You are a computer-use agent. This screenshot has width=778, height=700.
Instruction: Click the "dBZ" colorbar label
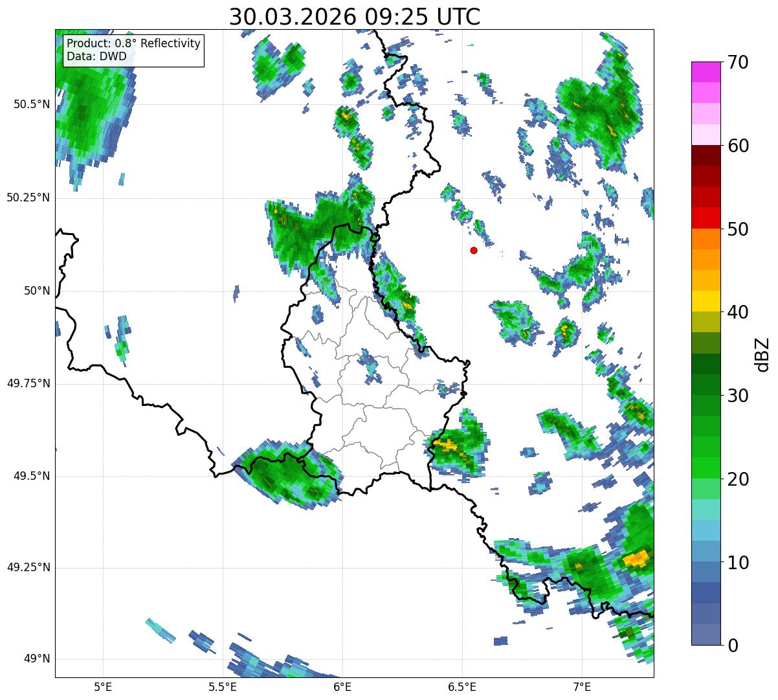[x=763, y=354]
